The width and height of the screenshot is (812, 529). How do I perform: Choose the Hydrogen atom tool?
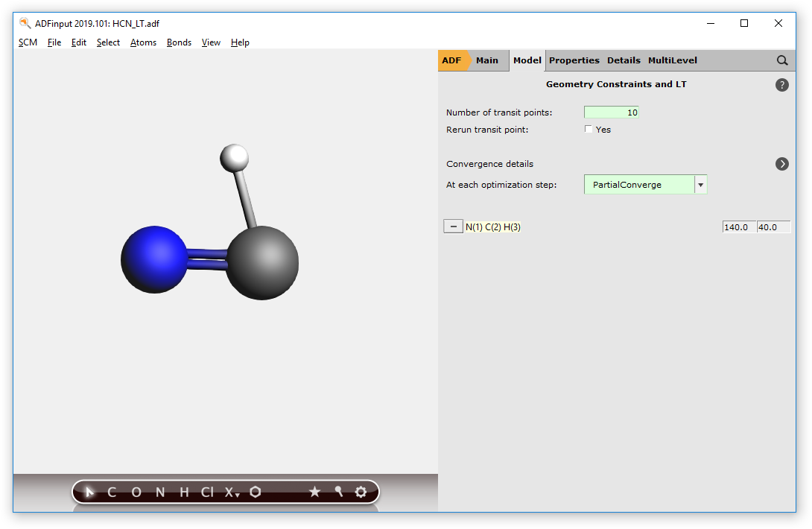click(x=184, y=492)
